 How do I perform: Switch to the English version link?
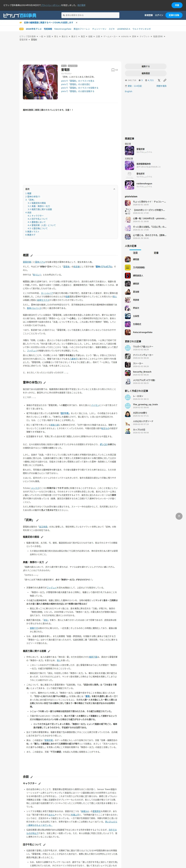point(129,91)
